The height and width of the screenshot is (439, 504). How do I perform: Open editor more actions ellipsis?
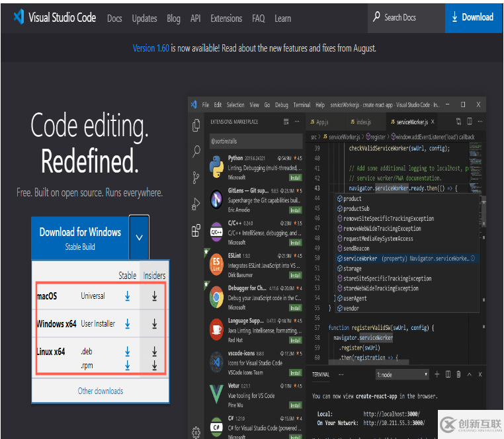point(480,121)
